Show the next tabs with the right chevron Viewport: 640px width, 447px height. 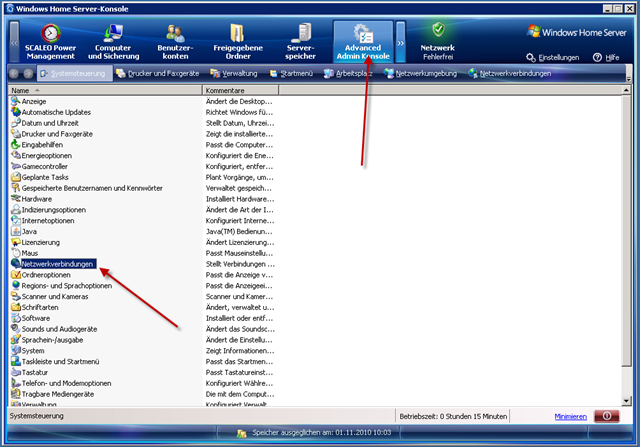400,42
